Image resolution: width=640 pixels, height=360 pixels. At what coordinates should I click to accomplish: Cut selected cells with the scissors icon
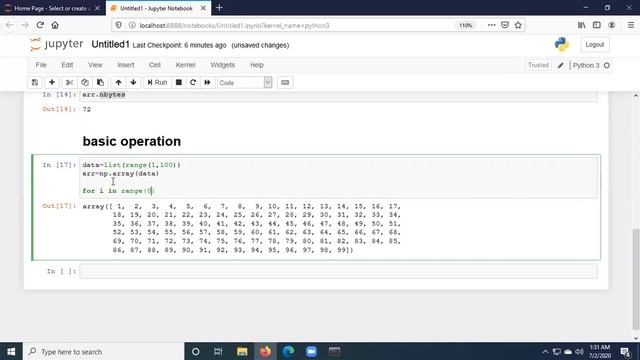pyautogui.click(x=69, y=82)
